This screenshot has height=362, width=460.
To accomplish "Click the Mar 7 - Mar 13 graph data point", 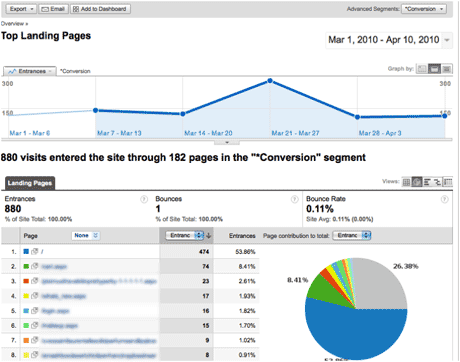I will tap(95, 110).
